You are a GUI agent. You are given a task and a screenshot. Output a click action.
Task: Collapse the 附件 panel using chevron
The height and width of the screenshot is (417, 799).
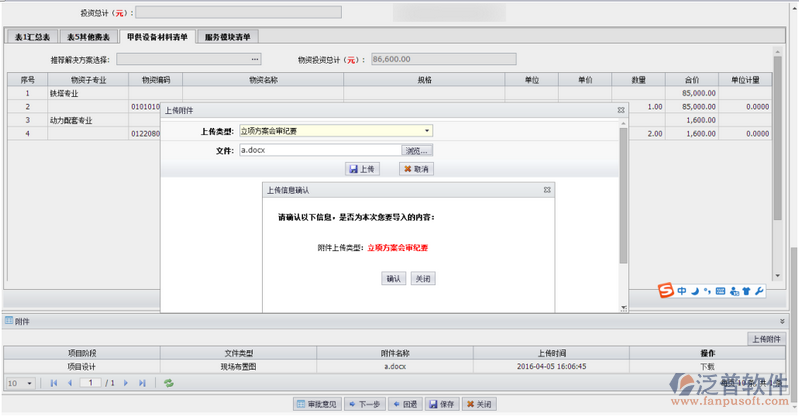tap(782, 321)
